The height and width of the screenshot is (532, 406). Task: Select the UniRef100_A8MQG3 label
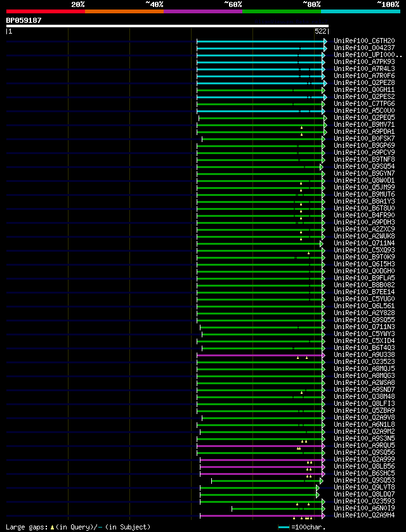[364, 375]
